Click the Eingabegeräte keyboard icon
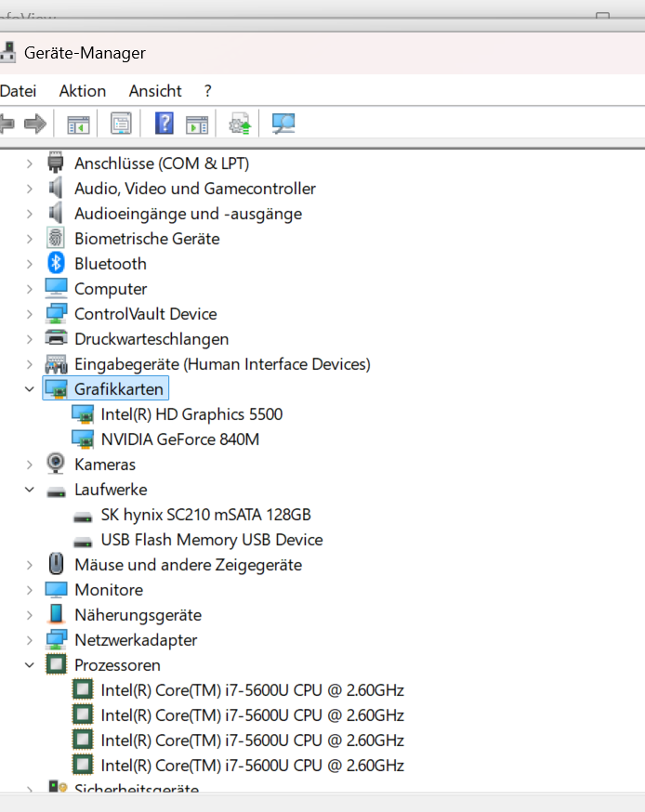The width and height of the screenshot is (645, 812). pyautogui.click(x=56, y=364)
